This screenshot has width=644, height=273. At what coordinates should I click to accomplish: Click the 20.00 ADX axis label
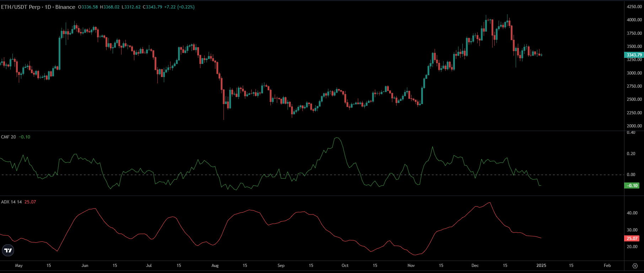pyautogui.click(x=632, y=247)
